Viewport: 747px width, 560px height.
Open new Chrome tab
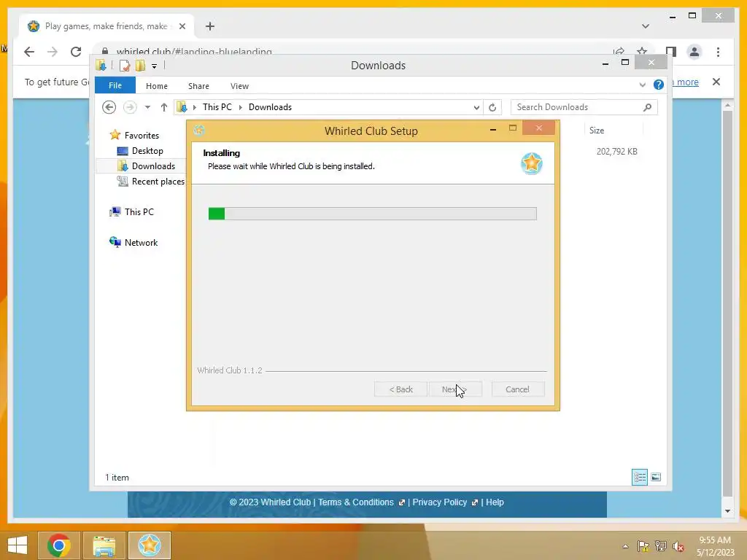210,26
